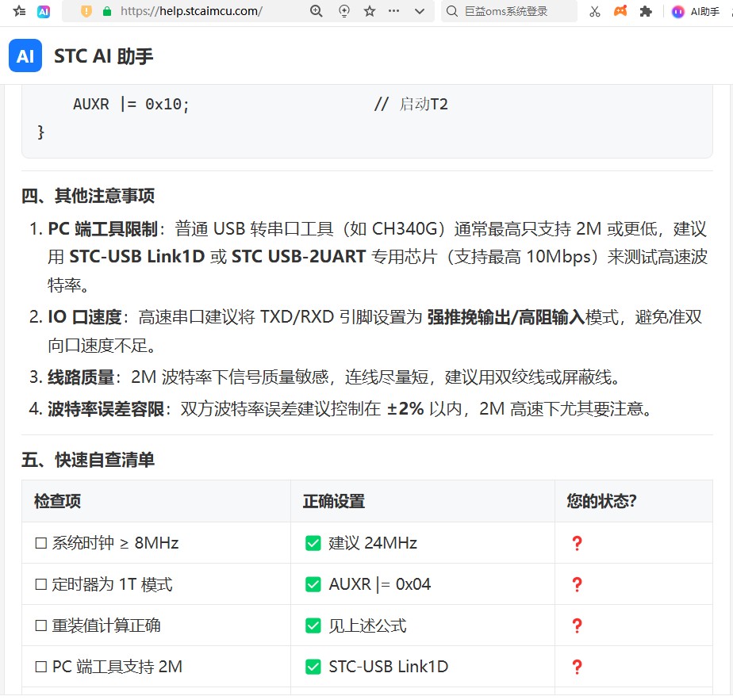
Task: Click the orange game controller icon
Action: tap(620, 11)
